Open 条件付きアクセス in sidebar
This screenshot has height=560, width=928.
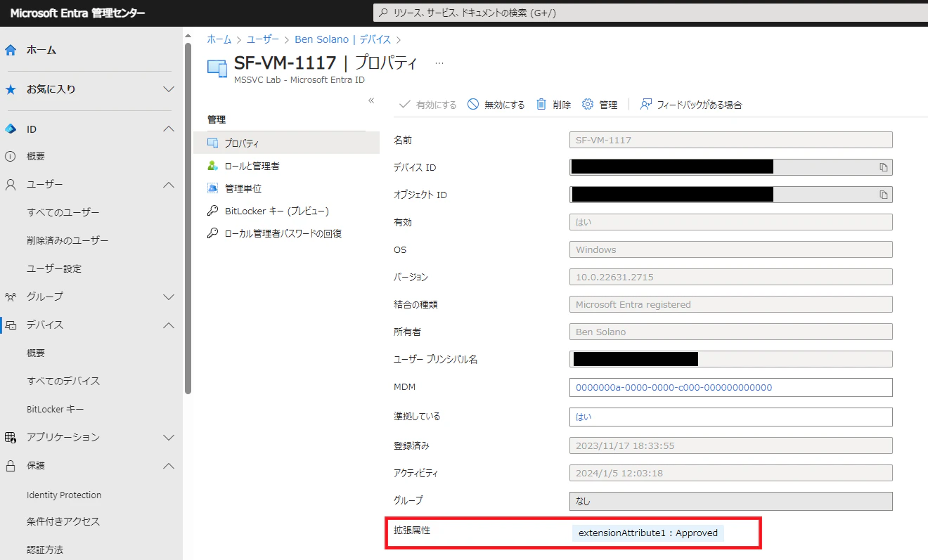click(x=63, y=522)
